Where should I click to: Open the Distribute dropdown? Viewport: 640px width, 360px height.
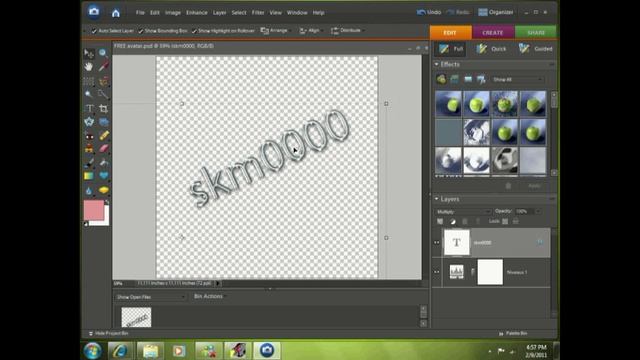[x=347, y=31]
